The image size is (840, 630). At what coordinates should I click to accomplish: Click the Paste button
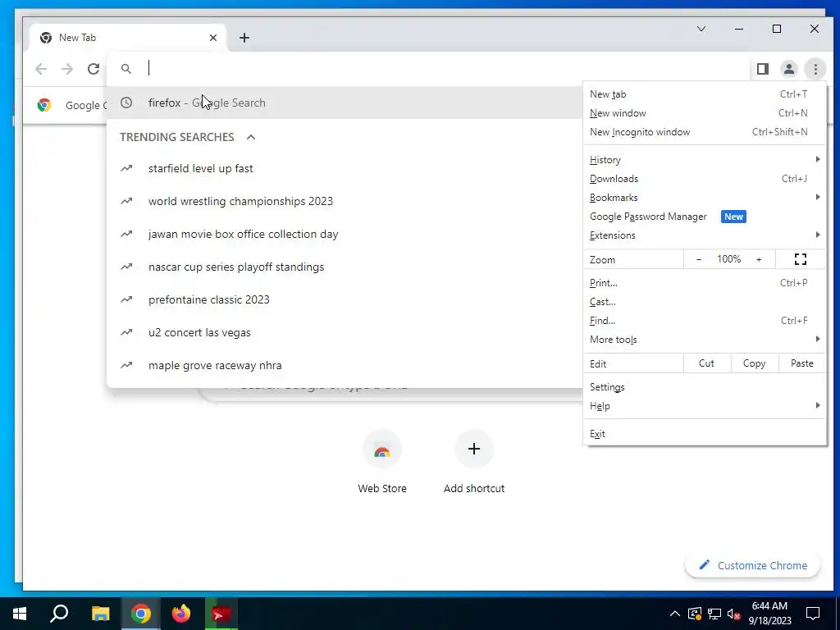(802, 363)
